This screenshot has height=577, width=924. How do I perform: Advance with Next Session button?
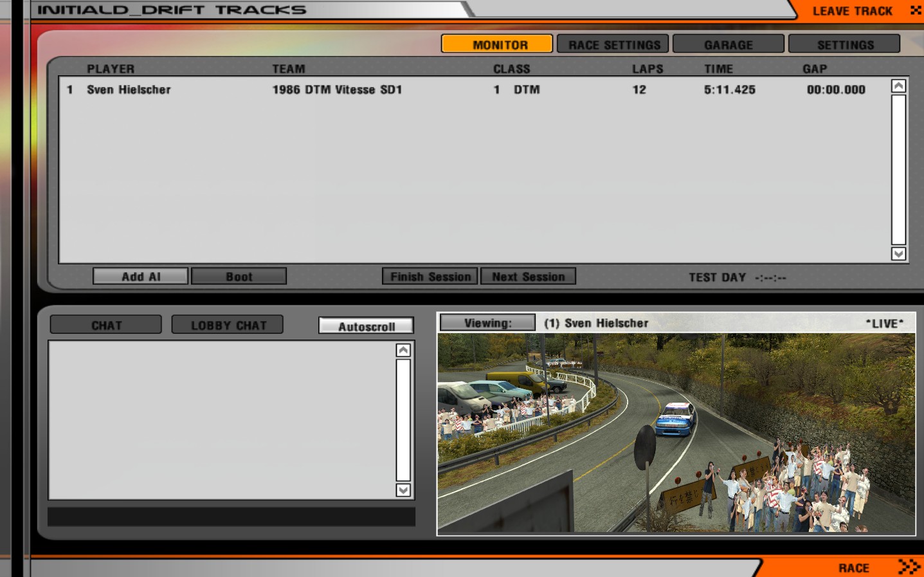click(528, 277)
